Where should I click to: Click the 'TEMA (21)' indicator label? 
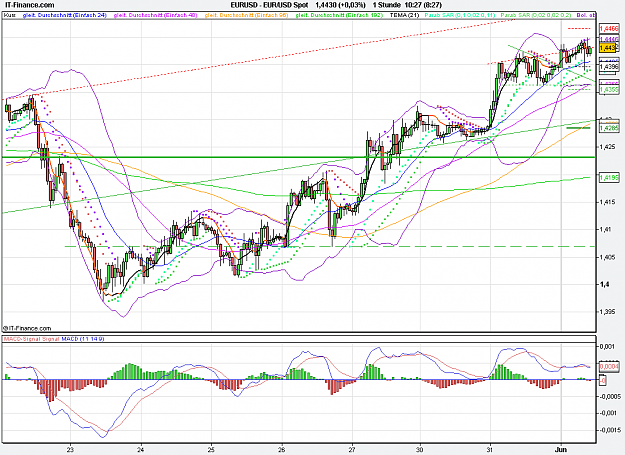click(x=405, y=15)
